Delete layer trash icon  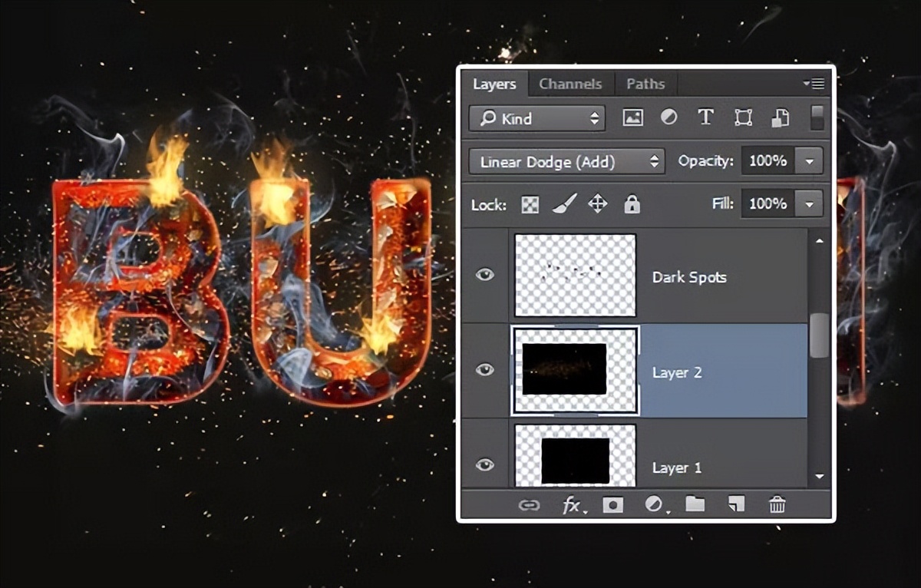coord(777,504)
